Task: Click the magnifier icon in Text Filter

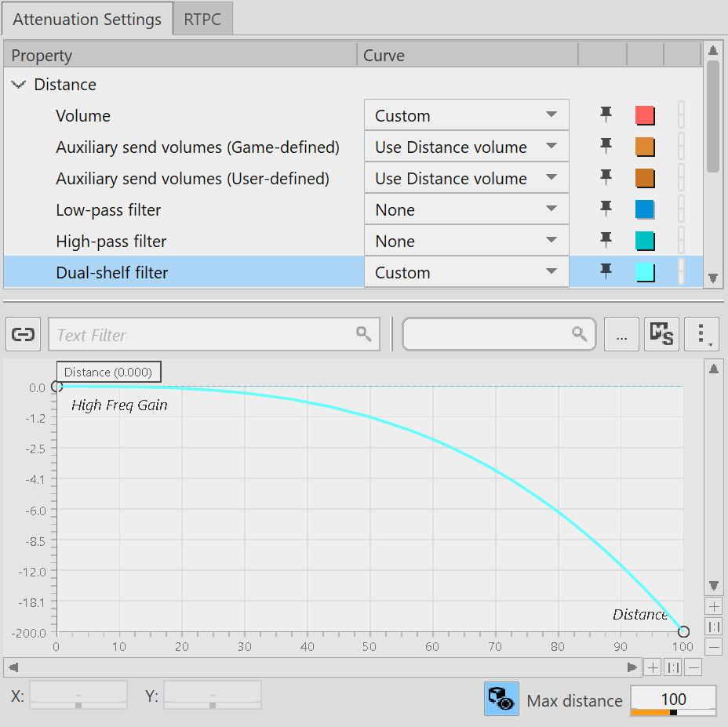Action: [x=363, y=334]
